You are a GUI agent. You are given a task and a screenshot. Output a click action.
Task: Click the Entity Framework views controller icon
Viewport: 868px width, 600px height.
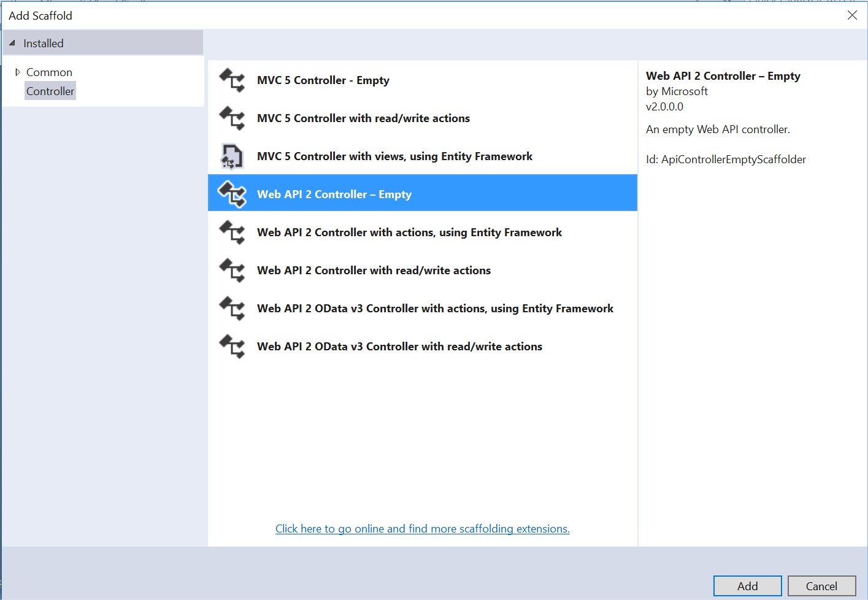click(231, 156)
